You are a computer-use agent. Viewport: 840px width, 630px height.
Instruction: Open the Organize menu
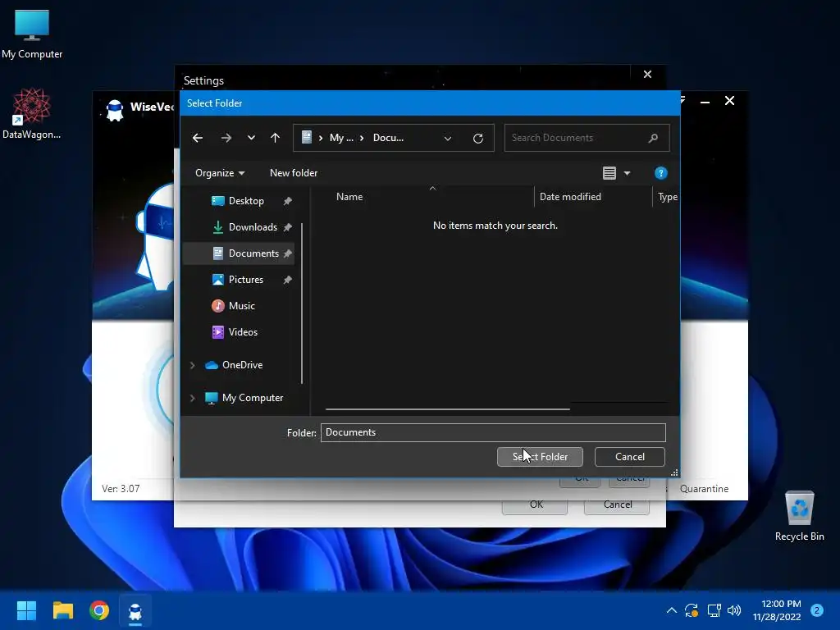[220, 173]
